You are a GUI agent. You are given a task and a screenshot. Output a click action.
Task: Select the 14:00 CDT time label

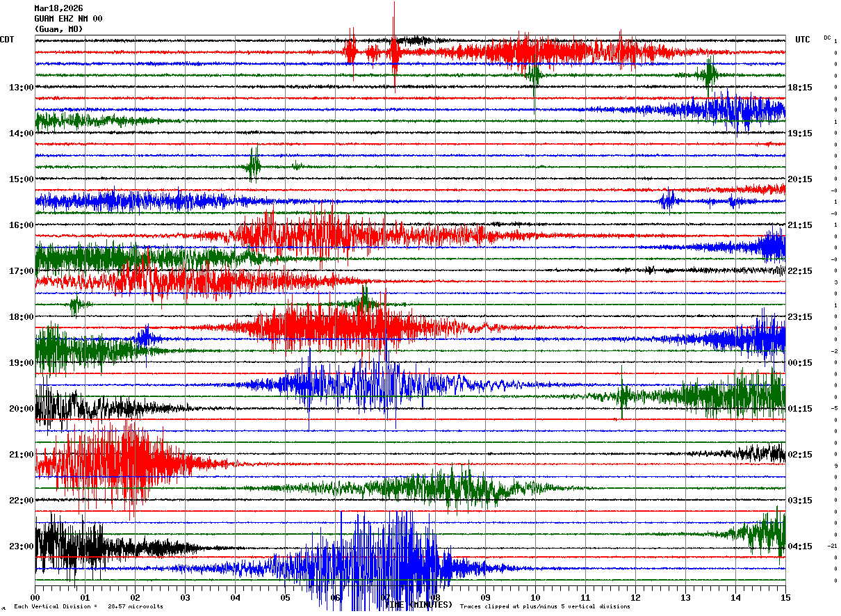coord(21,133)
